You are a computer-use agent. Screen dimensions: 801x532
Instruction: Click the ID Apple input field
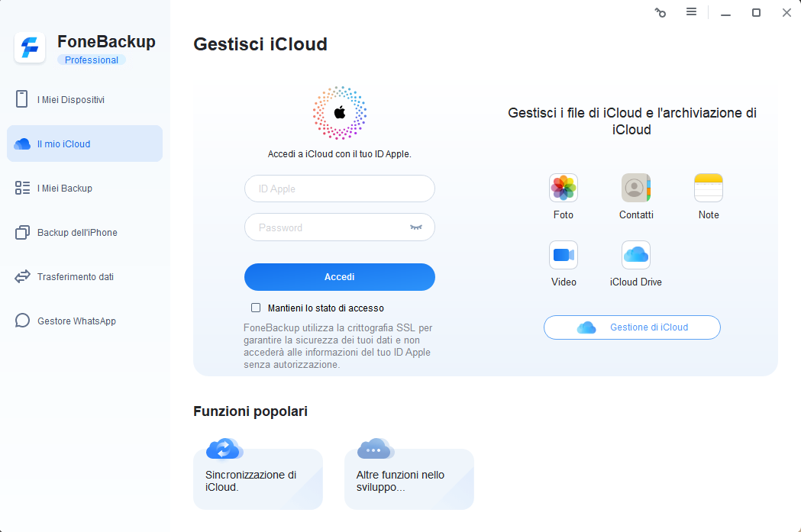(340, 189)
